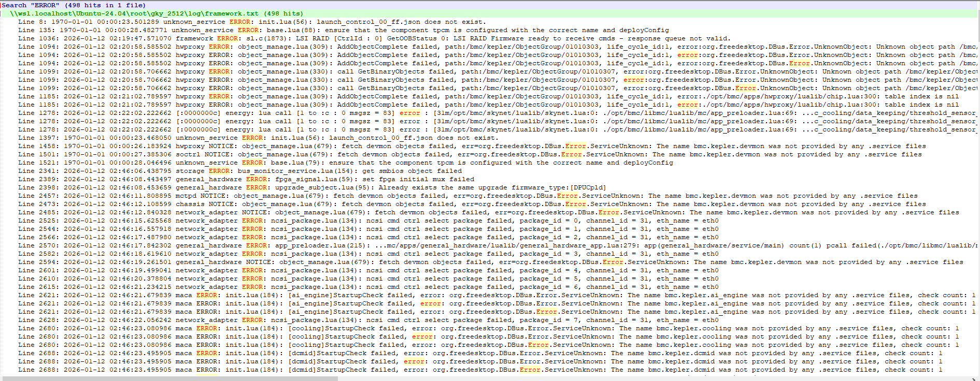
Task: Open Line 2398 upgrade_subject.lua result
Action: pos(311,187)
